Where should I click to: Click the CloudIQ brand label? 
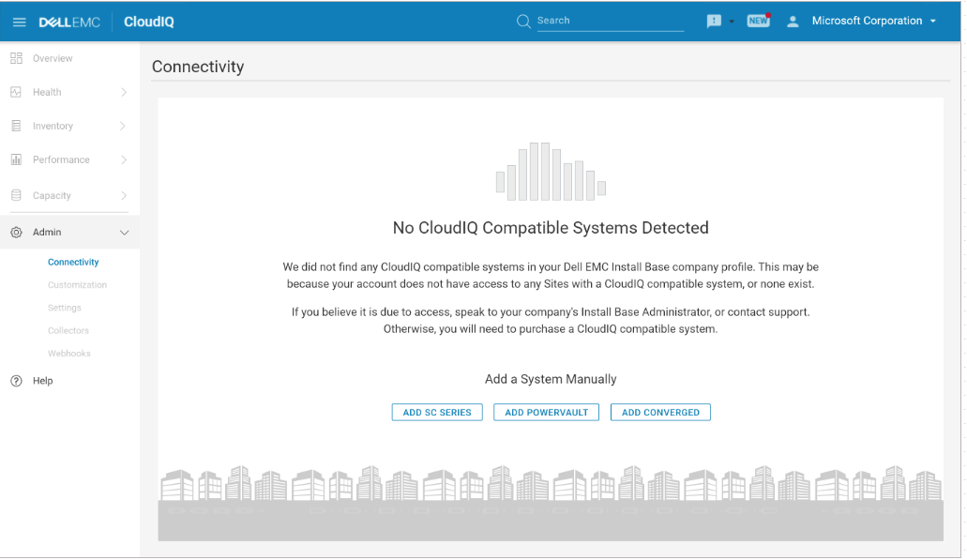(148, 21)
